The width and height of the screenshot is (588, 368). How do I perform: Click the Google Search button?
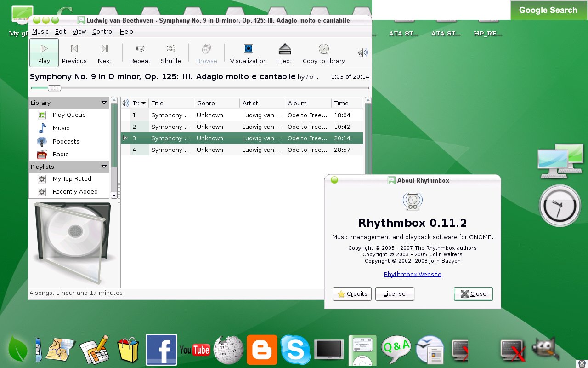pyautogui.click(x=548, y=10)
